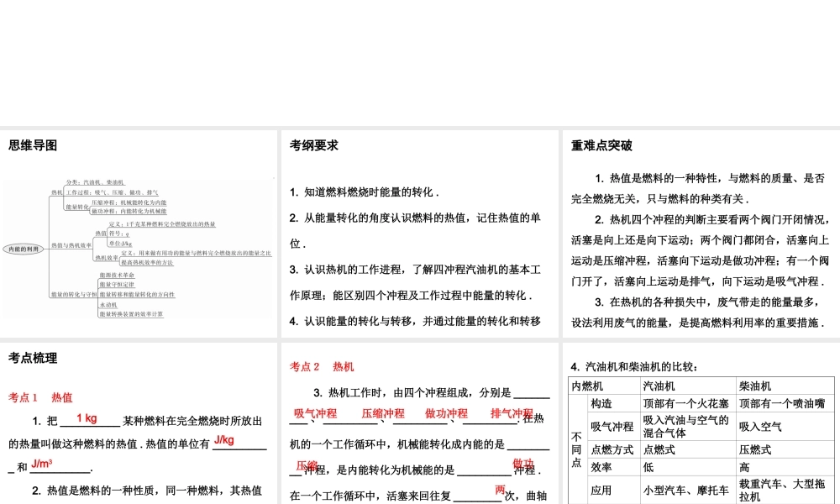Select the 考纲要求 panel heading
This screenshot has height=504, width=840.
(312, 145)
